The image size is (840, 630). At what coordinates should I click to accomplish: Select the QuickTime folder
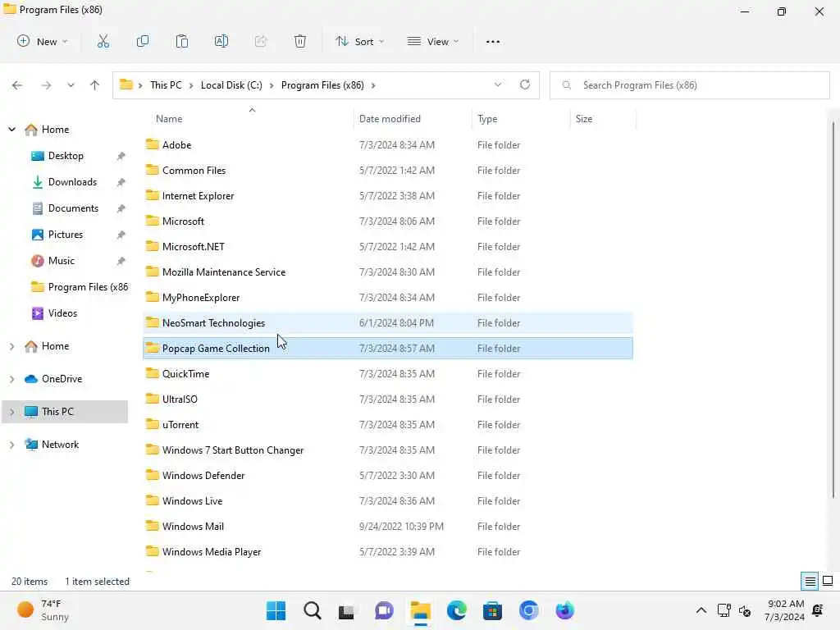click(x=388, y=374)
